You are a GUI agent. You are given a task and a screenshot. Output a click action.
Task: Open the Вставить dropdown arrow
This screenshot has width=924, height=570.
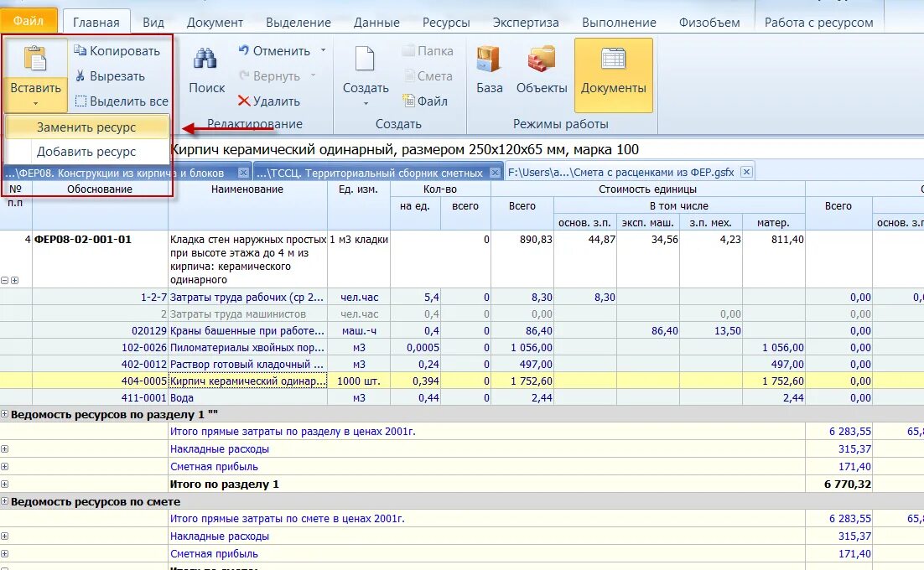pos(35,104)
